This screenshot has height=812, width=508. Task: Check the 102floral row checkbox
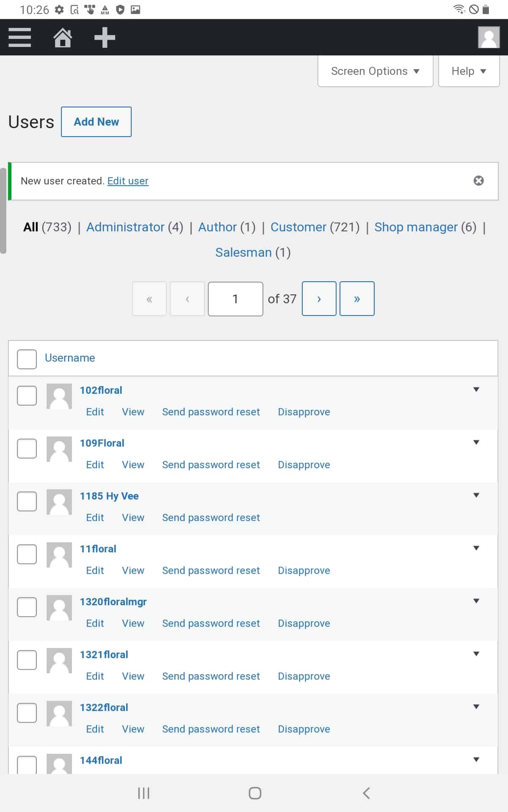coord(27,395)
